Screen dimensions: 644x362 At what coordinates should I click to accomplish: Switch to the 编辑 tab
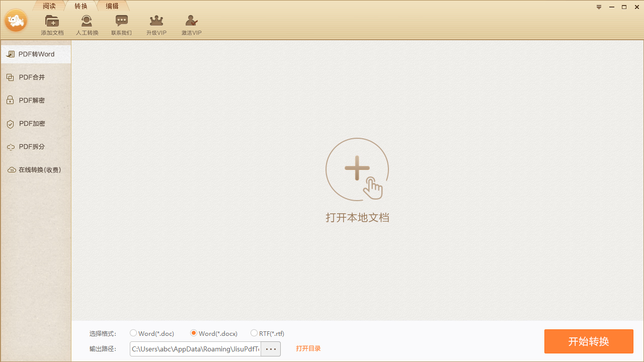(112, 6)
